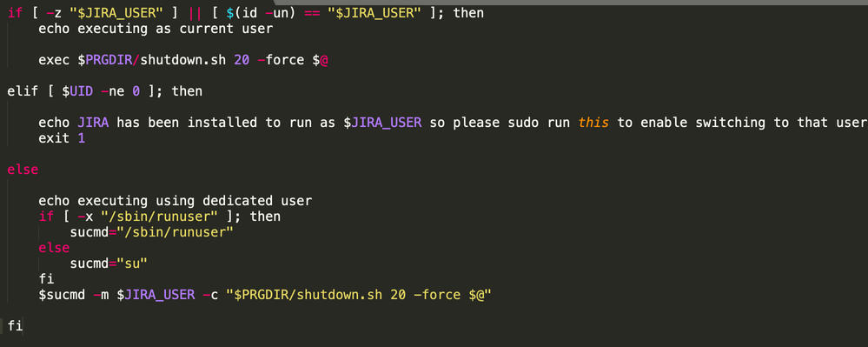The width and height of the screenshot is (868, 347).
Task: Click the '$sucmd' variable on the last command line
Action: point(62,295)
